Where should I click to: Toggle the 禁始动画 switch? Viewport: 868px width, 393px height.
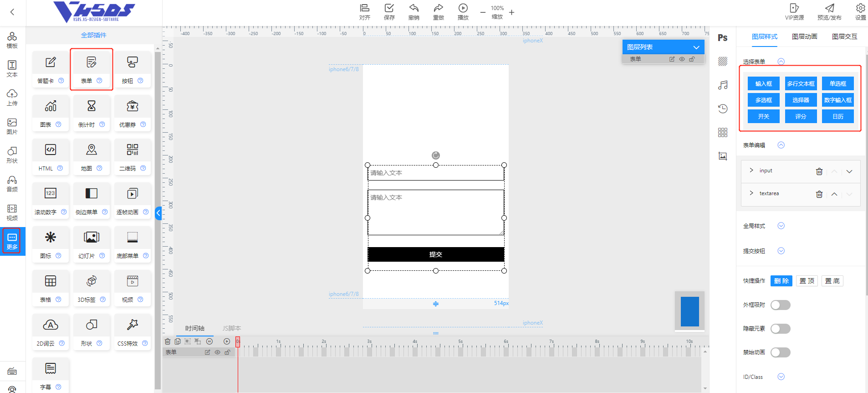pyautogui.click(x=781, y=352)
